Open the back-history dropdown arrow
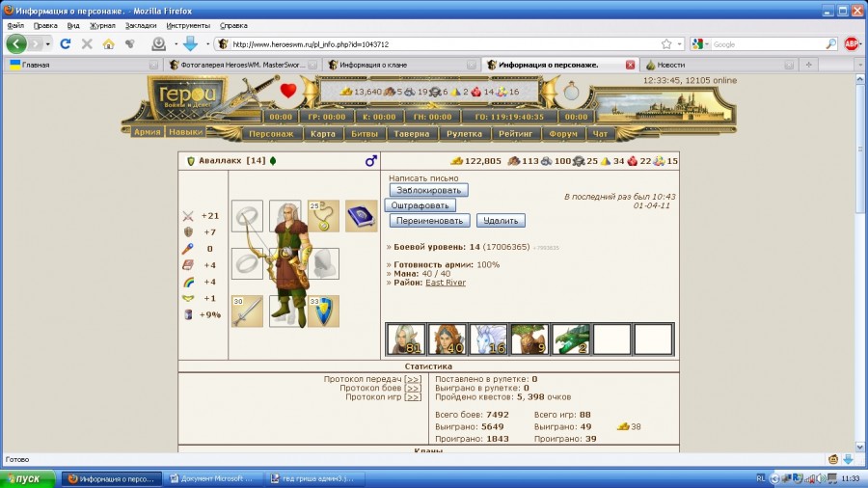 47,44
